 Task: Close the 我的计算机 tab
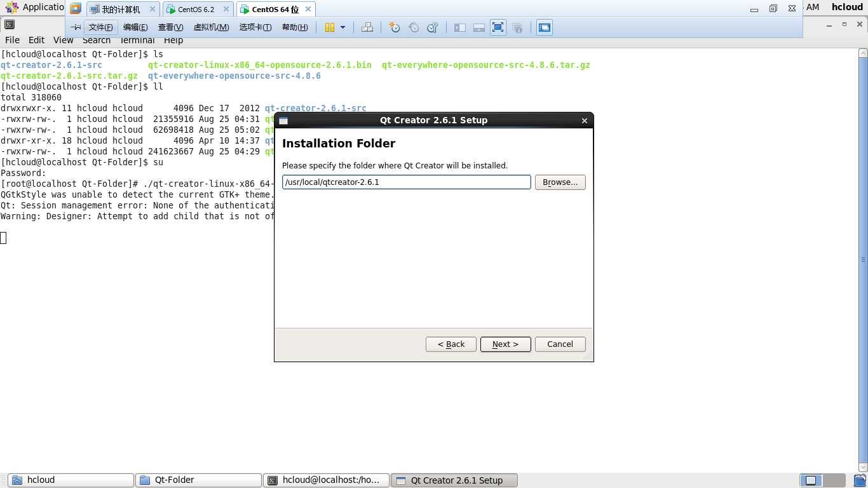(x=153, y=10)
